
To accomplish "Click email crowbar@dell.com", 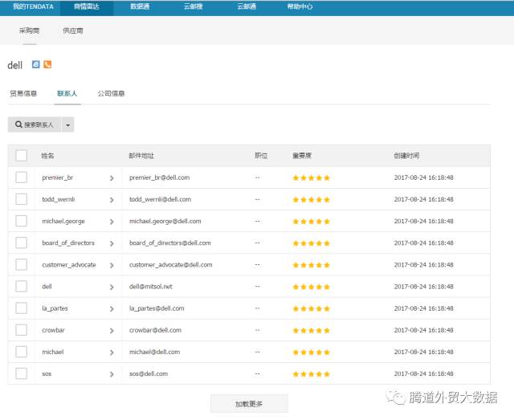I will pyautogui.click(x=155, y=330).
